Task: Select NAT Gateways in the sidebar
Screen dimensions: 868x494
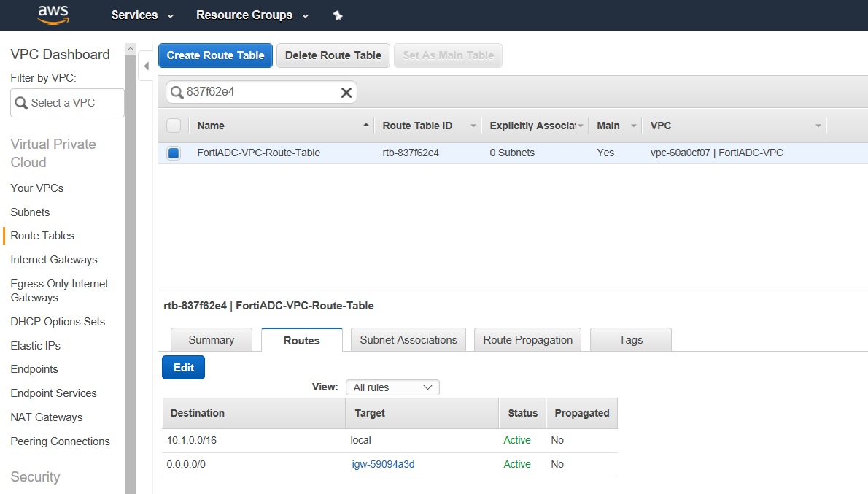Action: point(46,417)
